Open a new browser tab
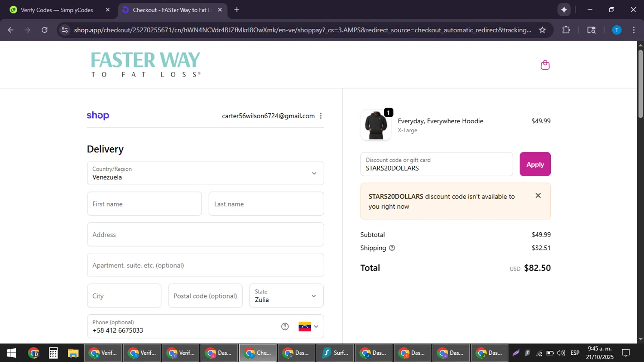 tap(237, 9)
